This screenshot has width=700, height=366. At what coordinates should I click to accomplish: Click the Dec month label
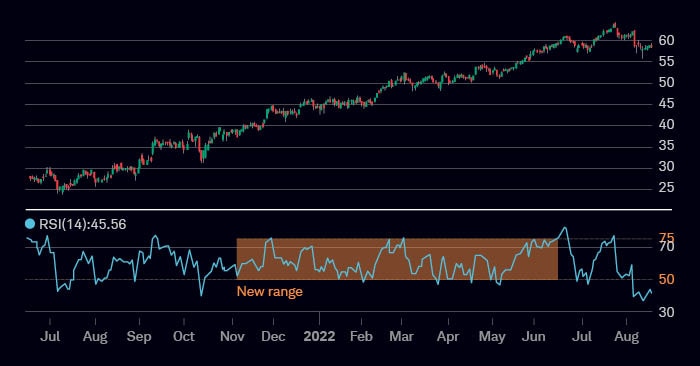[273, 336]
